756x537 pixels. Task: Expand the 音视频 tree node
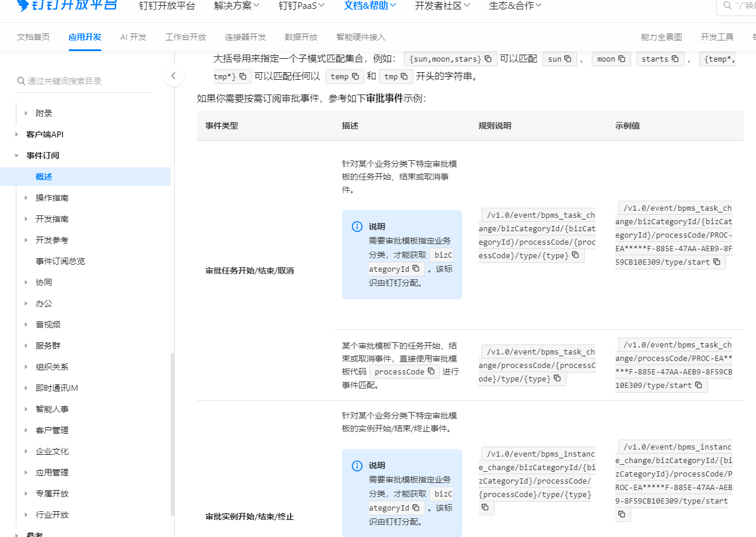[x=26, y=325]
